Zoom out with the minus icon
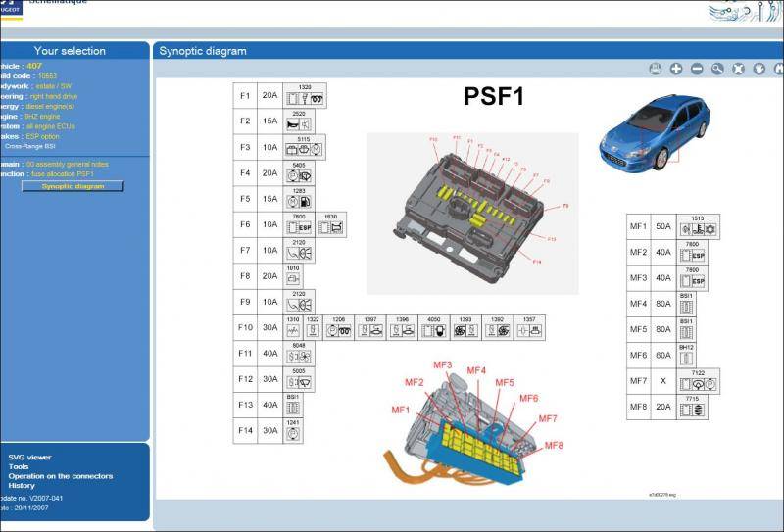The height and width of the screenshot is (532, 784). pyautogui.click(x=697, y=69)
